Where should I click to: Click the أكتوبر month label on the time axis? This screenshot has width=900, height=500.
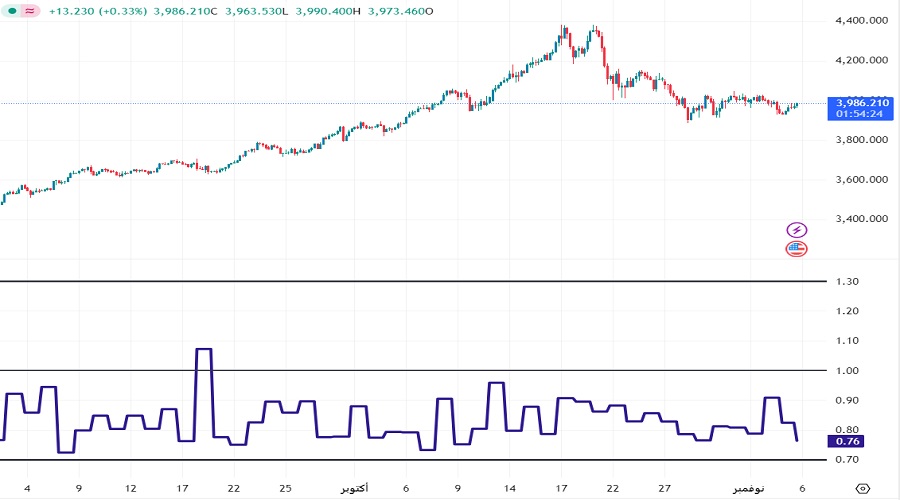(x=352, y=487)
